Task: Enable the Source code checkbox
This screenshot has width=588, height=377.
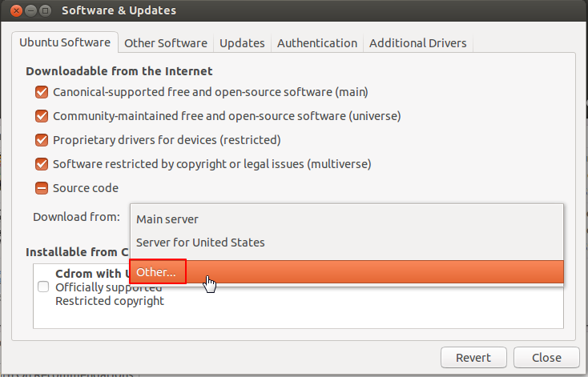Action: 42,189
